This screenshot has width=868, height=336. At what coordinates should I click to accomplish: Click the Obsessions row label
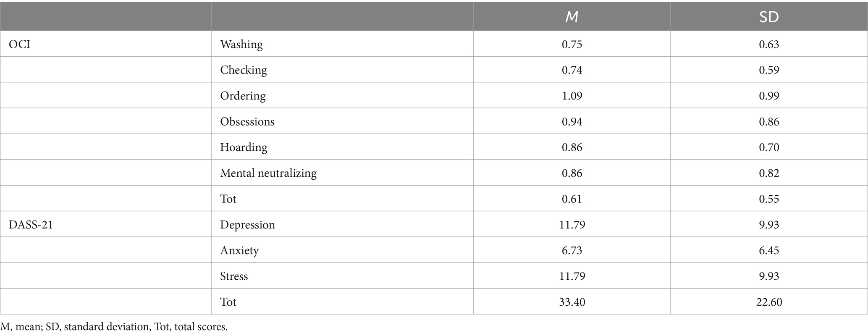247,122
